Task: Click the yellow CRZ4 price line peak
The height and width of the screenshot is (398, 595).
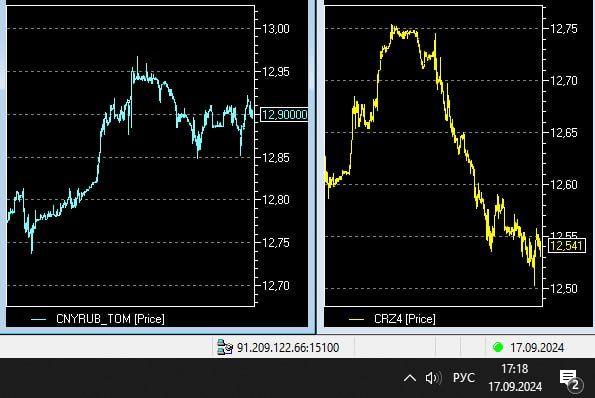Action: (x=393, y=26)
